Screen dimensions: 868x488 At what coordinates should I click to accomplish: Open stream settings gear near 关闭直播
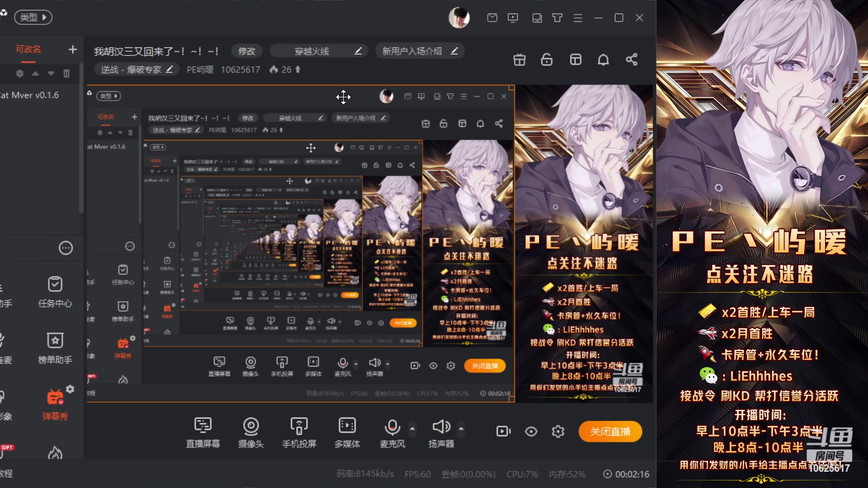558,432
